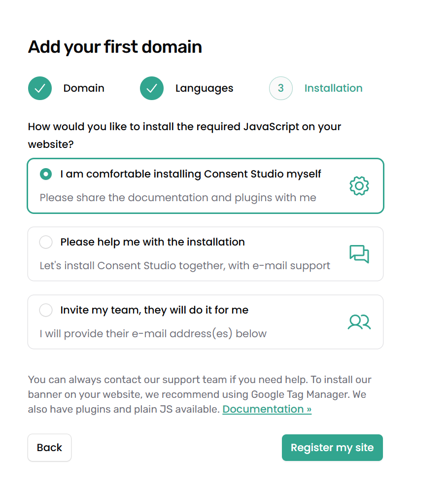Select the self-install radio button
Viewport: 448px width, 493px height.
tap(46, 174)
